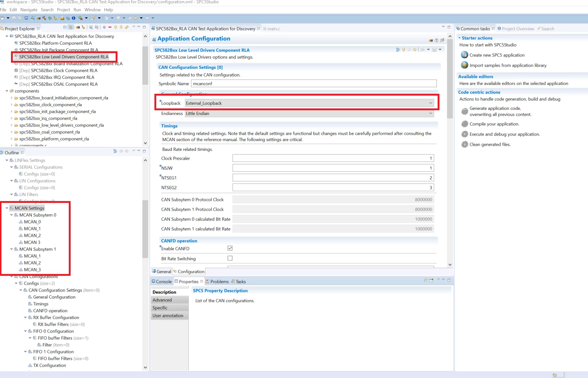
Task: Click the yellow up arrow in Project Explorer toolbar
Action: tap(116, 27)
